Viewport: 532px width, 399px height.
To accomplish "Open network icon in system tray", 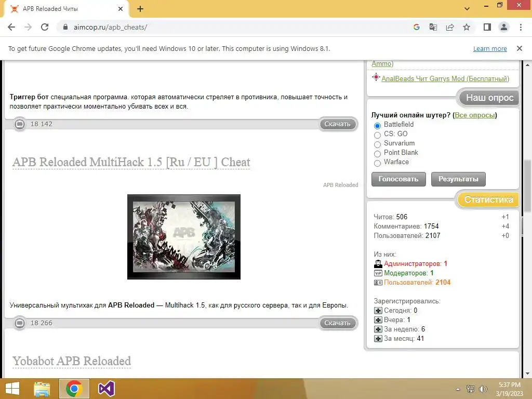I will tap(471, 389).
